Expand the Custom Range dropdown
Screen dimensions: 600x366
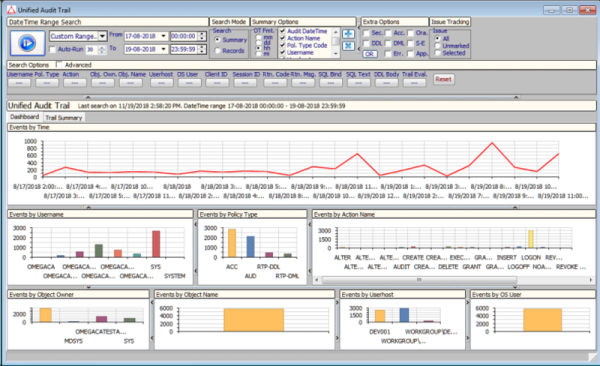102,36
